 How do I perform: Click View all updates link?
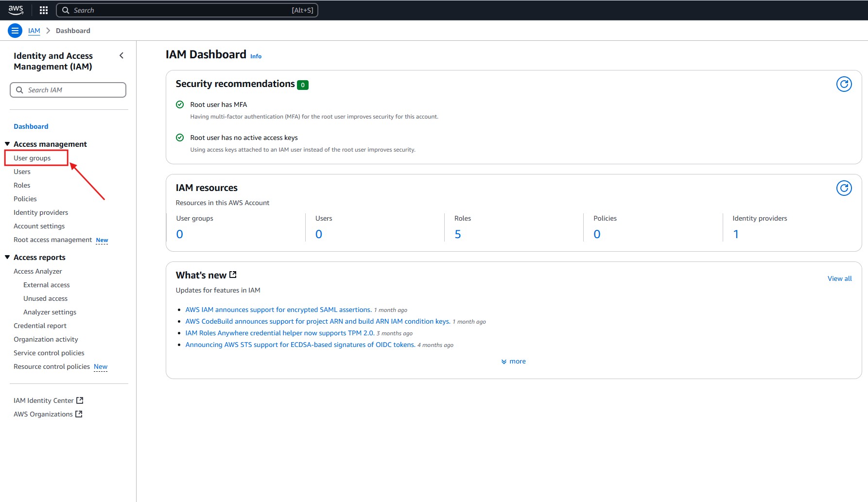click(x=839, y=278)
